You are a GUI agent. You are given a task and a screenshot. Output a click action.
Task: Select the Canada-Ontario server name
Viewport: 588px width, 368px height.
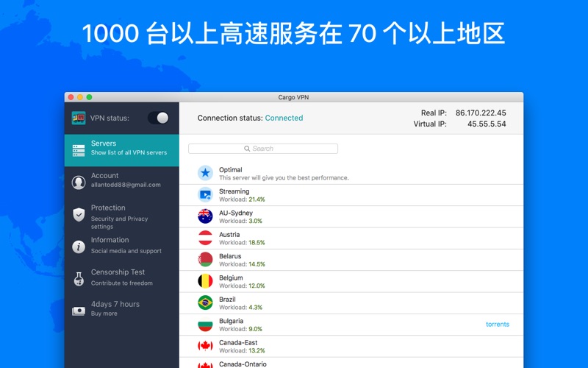click(x=243, y=364)
